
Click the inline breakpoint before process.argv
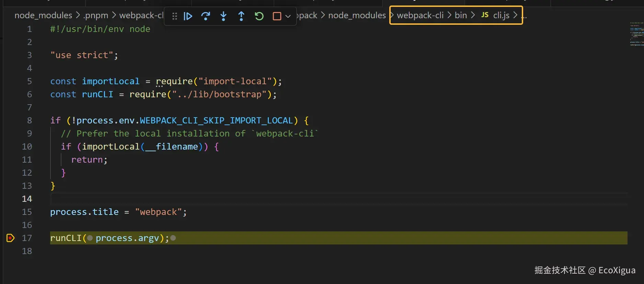(90, 238)
